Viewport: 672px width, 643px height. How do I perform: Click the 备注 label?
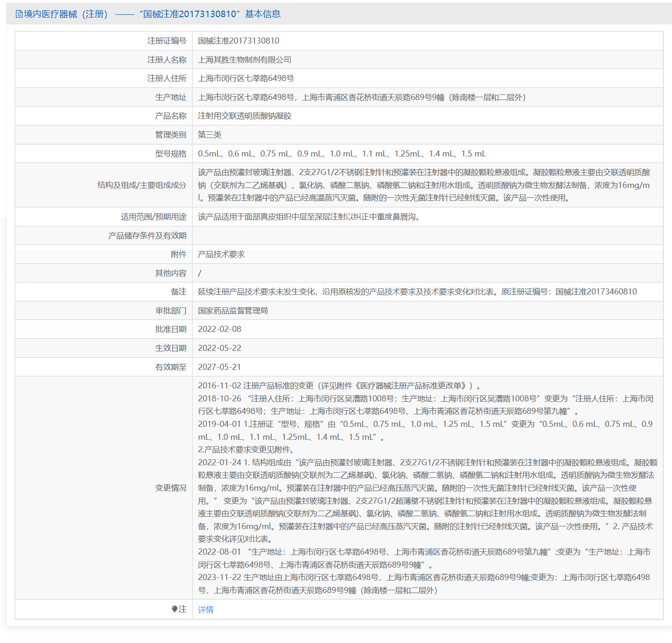(179, 292)
